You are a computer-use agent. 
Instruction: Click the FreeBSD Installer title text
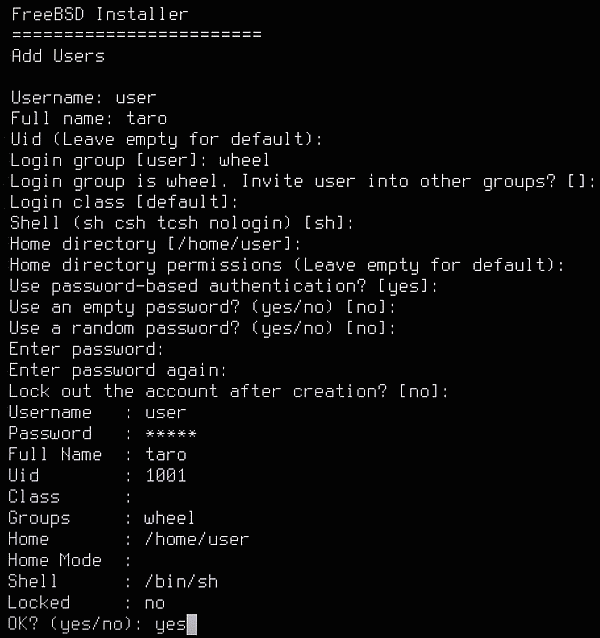coord(100,14)
